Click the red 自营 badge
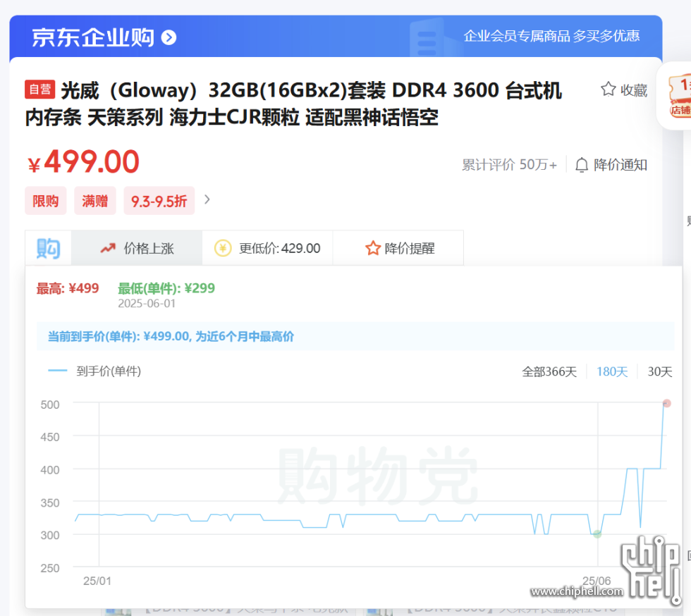This screenshot has height=616, width=691. (x=40, y=90)
